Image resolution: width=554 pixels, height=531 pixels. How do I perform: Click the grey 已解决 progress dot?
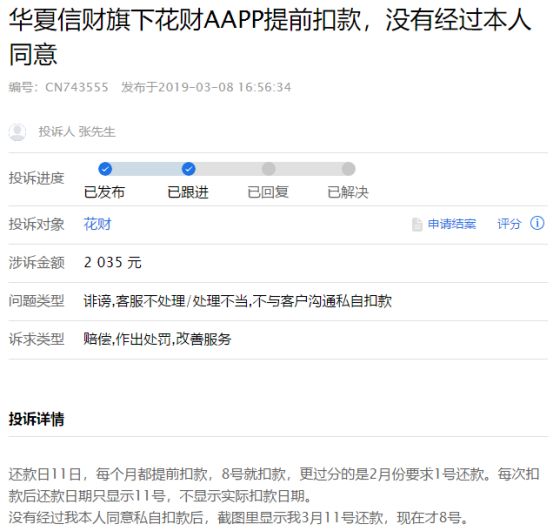point(348,169)
